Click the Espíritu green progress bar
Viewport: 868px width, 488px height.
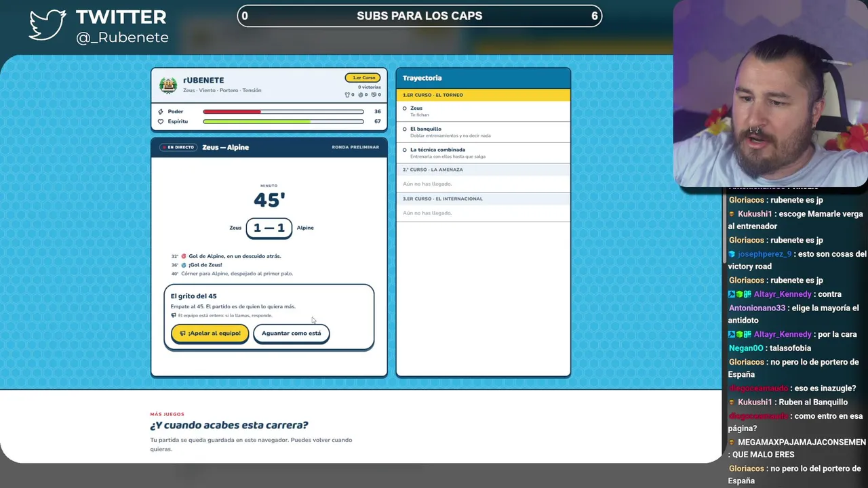point(283,122)
